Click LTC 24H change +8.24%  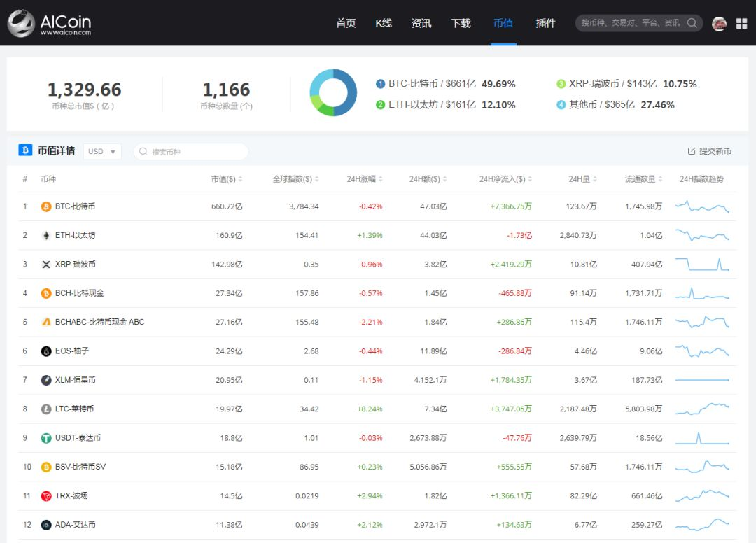[370, 409]
